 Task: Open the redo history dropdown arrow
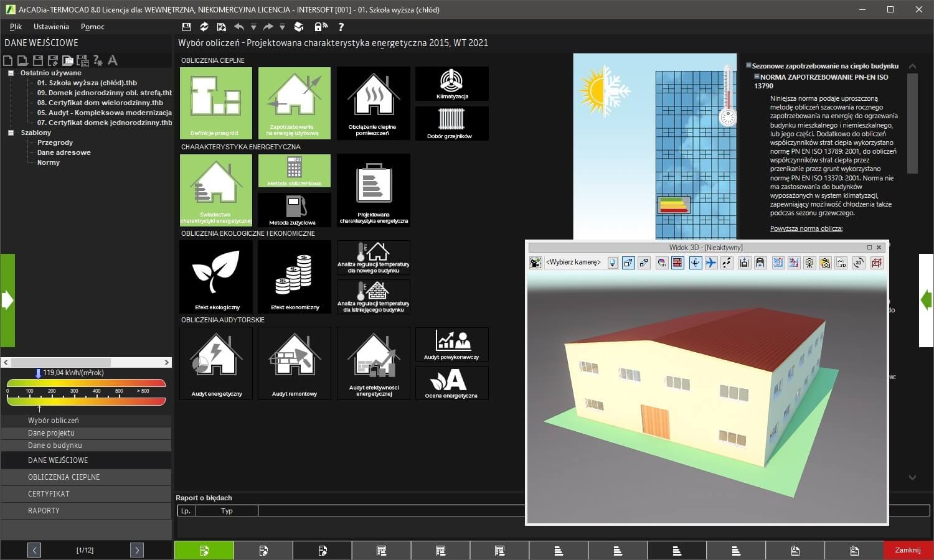[282, 27]
